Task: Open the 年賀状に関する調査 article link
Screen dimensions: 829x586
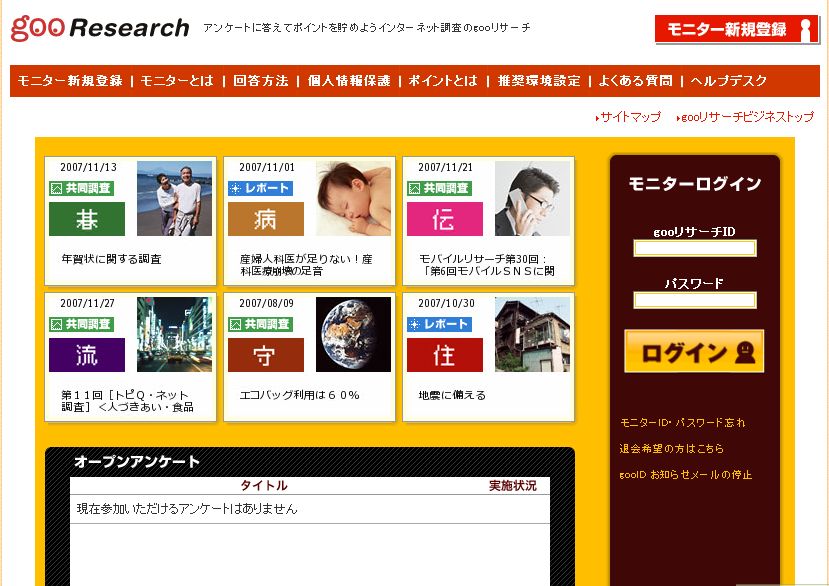Action: 111,259
